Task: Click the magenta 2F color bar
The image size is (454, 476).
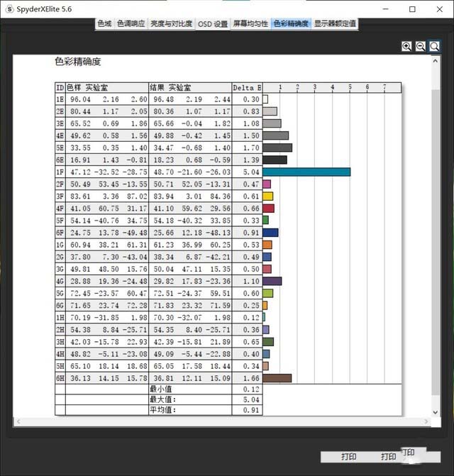Action: [267, 184]
